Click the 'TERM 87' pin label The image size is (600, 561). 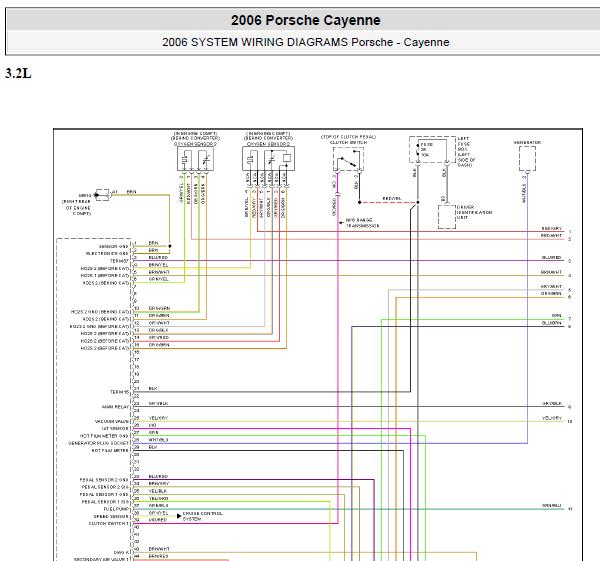pyautogui.click(x=119, y=261)
